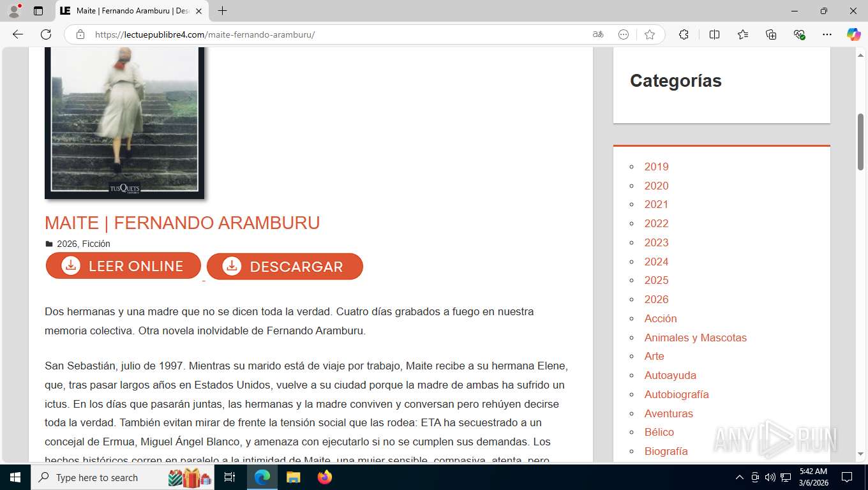Open the Maite Fernando Aramburu title link
Image resolution: width=868 pixels, height=490 pixels.
click(182, 223)
